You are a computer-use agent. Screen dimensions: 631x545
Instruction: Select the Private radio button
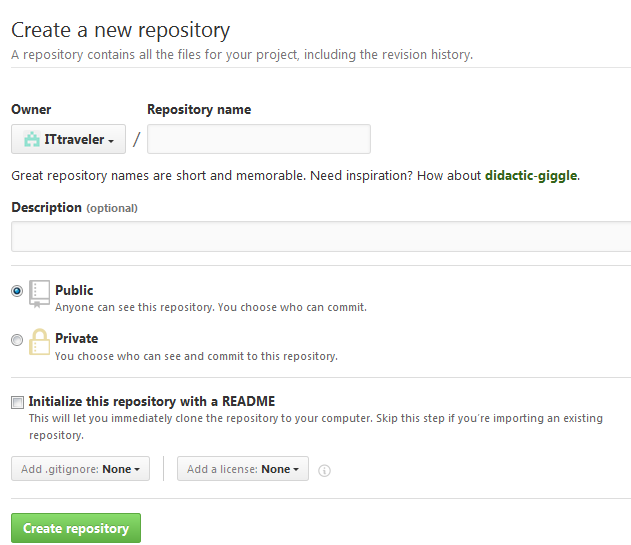click(x=17, y=340)
